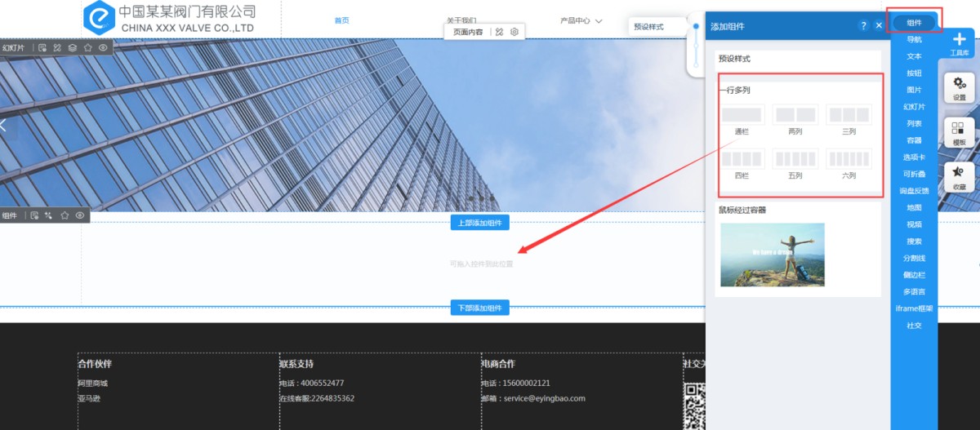Select the 鼠标经过容器 hover container thumbnail
Viewport: 980px width, 430px height.
773,255
